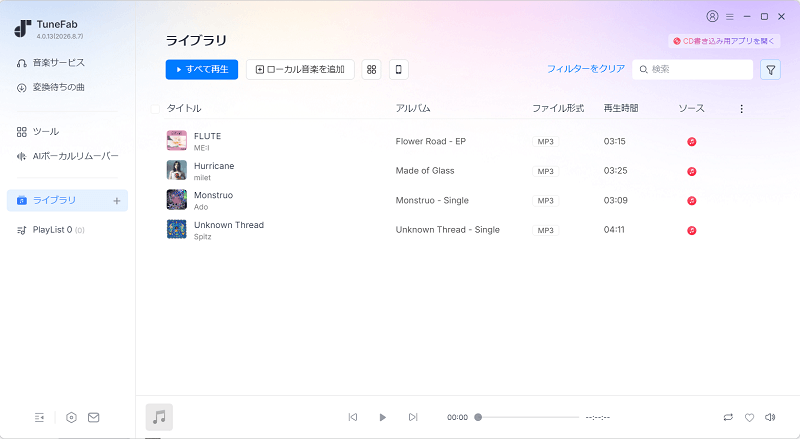Click artist name milet
Screen dimensions: 800x439
click(x=202, y=178)
